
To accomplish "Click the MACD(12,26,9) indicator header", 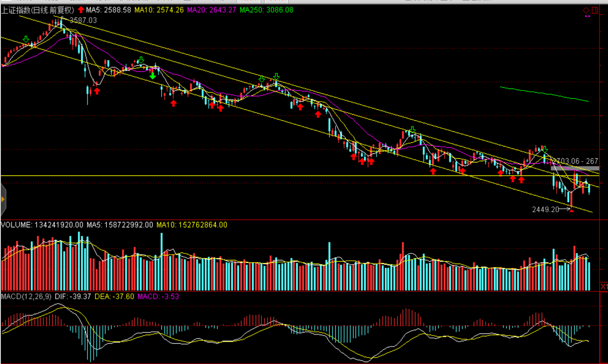I will point(26,296).
